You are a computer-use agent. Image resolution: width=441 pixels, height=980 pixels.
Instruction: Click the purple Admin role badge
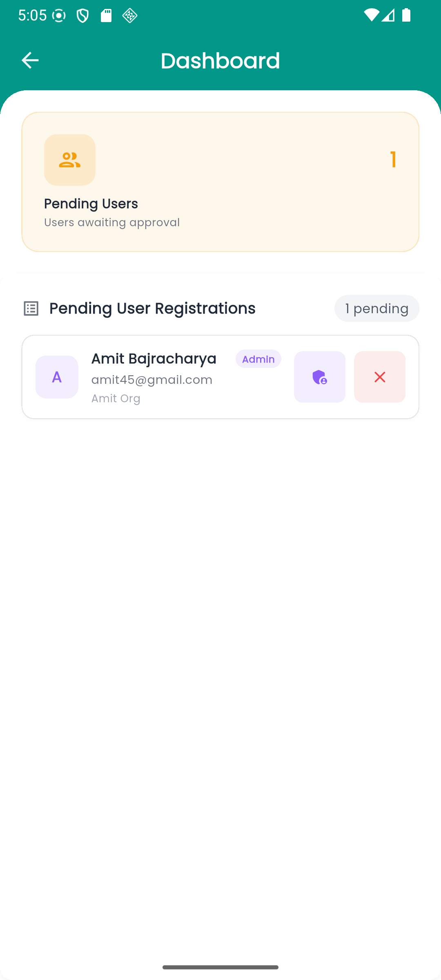[x=258, y=359]
